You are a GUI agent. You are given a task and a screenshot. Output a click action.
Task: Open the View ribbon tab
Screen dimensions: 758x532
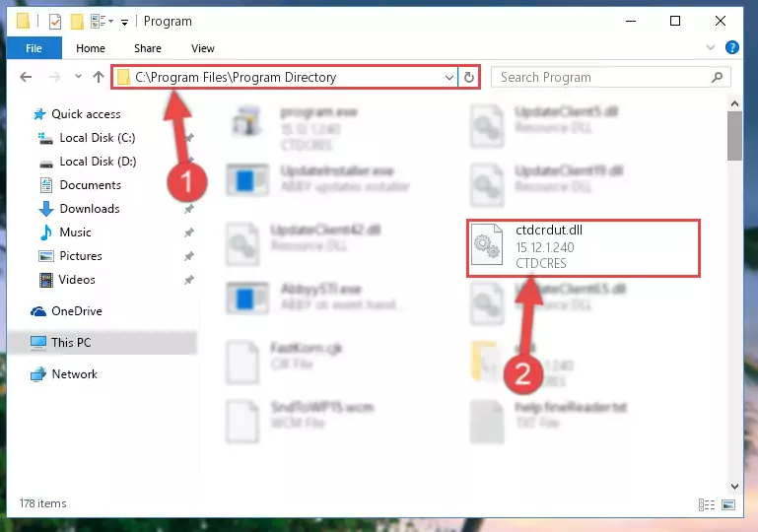pyautogui.click(x=202, y=48)
